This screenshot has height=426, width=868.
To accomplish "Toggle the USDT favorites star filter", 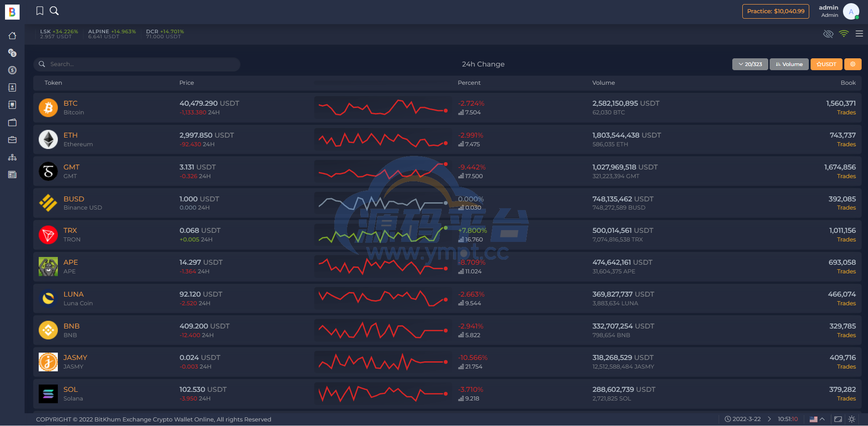I will tap(827, 64).
